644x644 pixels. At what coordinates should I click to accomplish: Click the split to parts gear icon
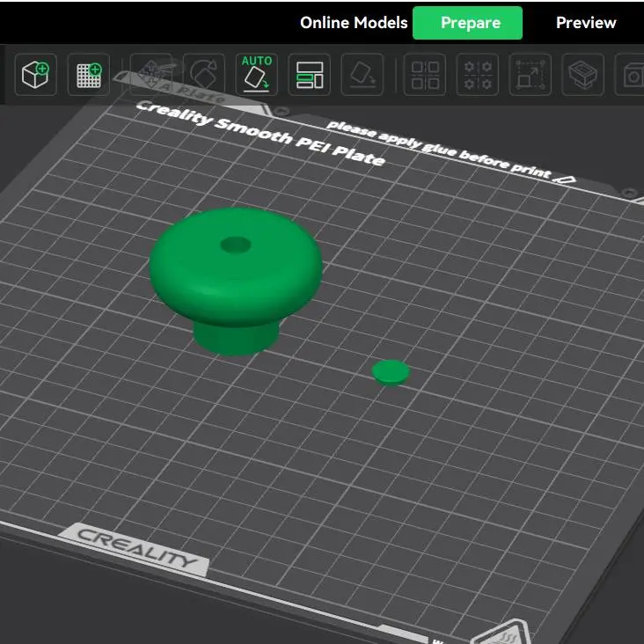coord(478,75)
